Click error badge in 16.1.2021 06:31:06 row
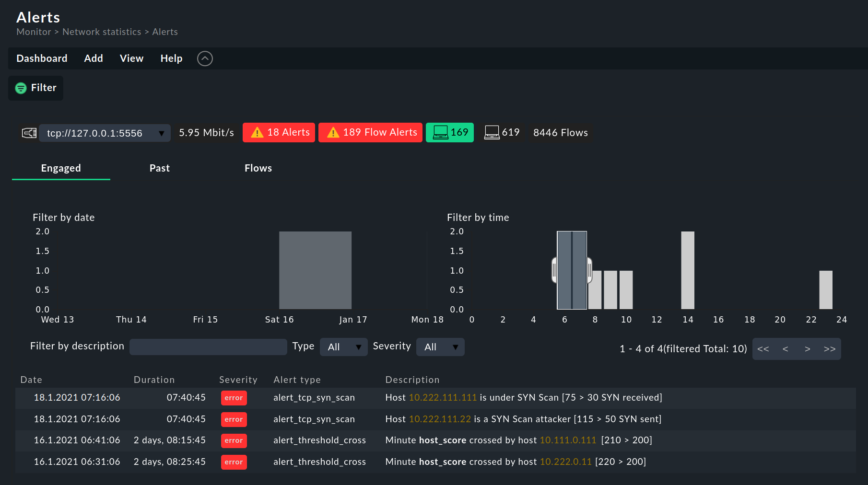The width and height of the screenshot is (868, 485). coord(234,462)
